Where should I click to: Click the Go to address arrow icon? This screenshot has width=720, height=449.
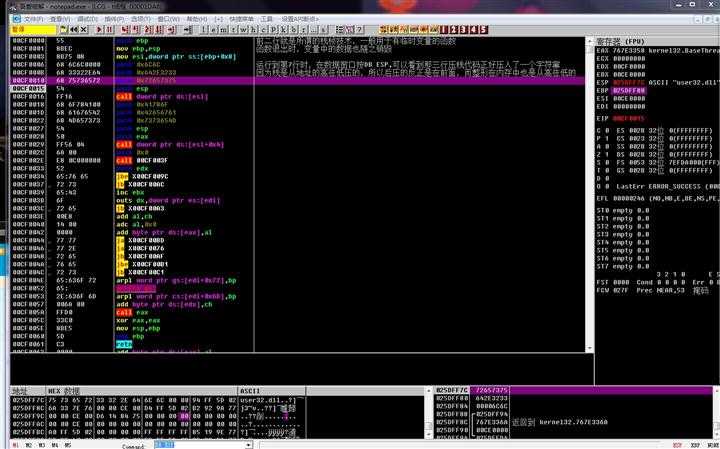pyautogui.click(x=187, y=29)
